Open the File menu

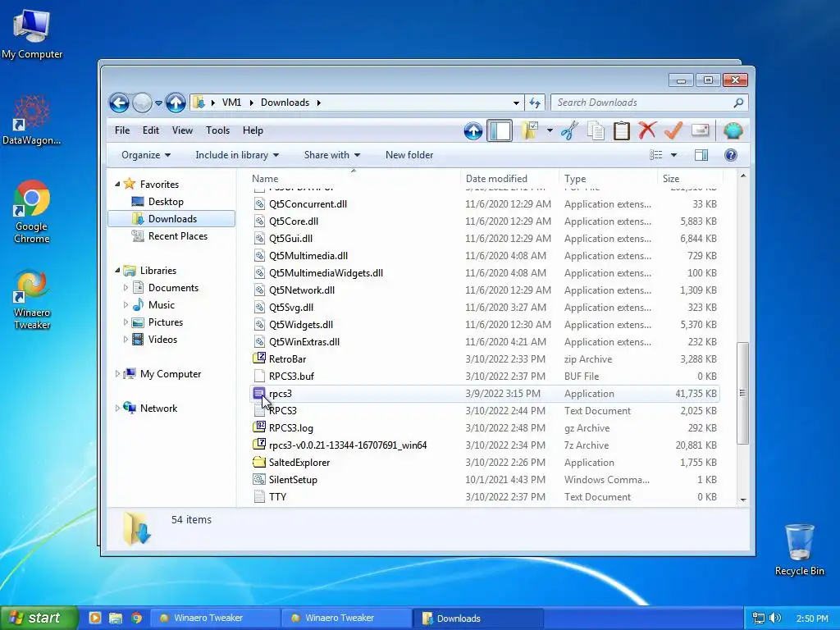click(x=122, y=130)
